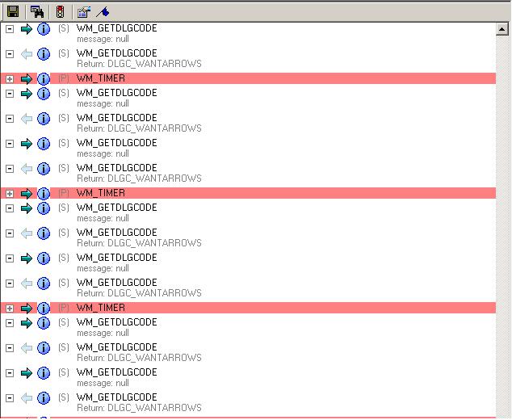Open the properties toolbar icon

click(x=84, y=12)
